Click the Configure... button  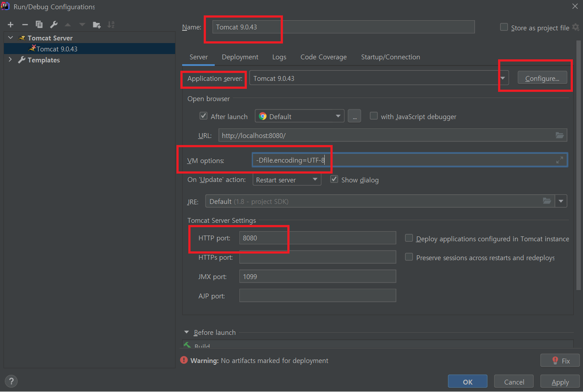pyautogui.click(x=542, y=78)
